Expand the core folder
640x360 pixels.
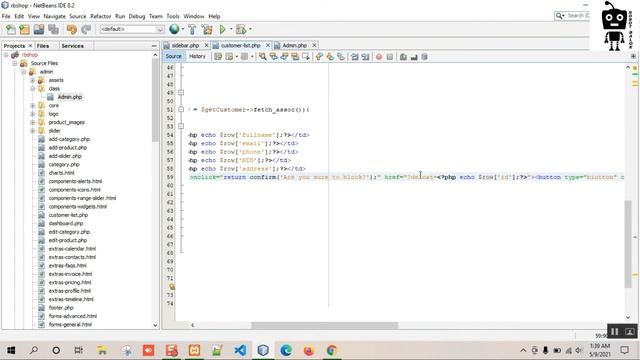tap(33, 106)
